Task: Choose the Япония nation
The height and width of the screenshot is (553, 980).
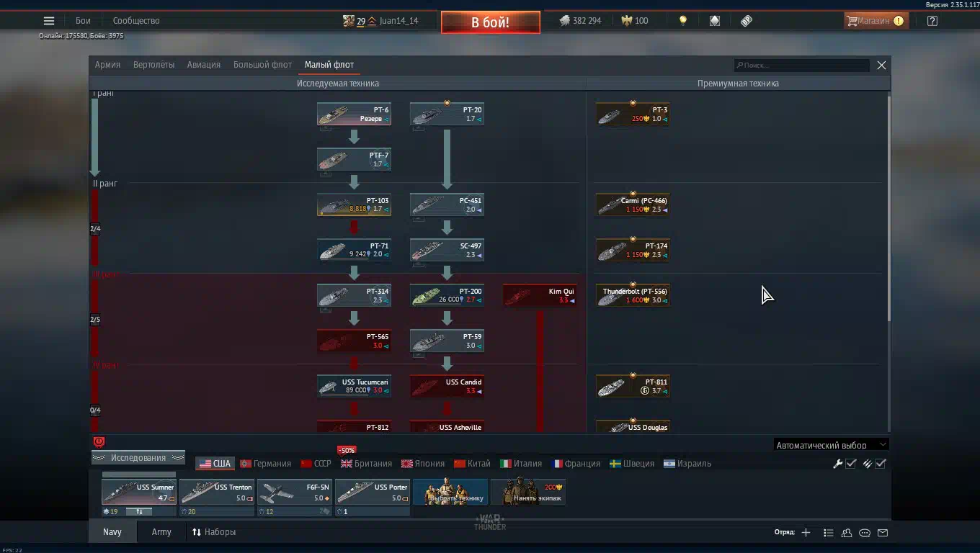Action: point(423,464)
